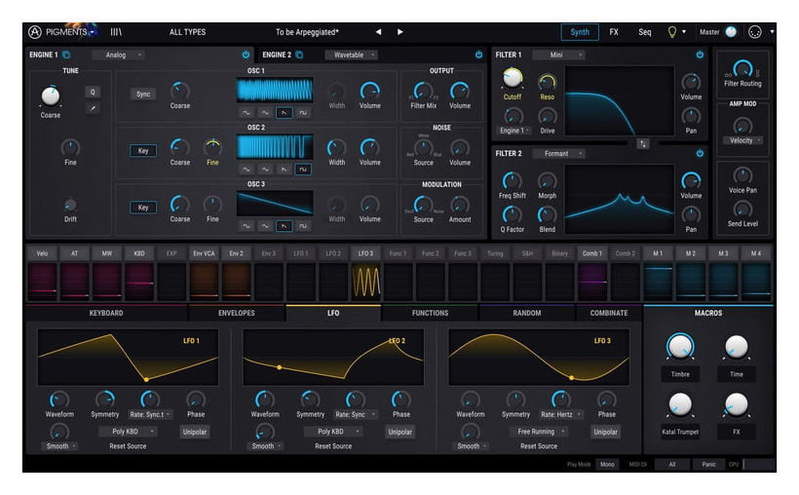This screenshot has height=495, width=799.
Task: Open Filter 2 Formant type dropdown
Action: point(558,153)
